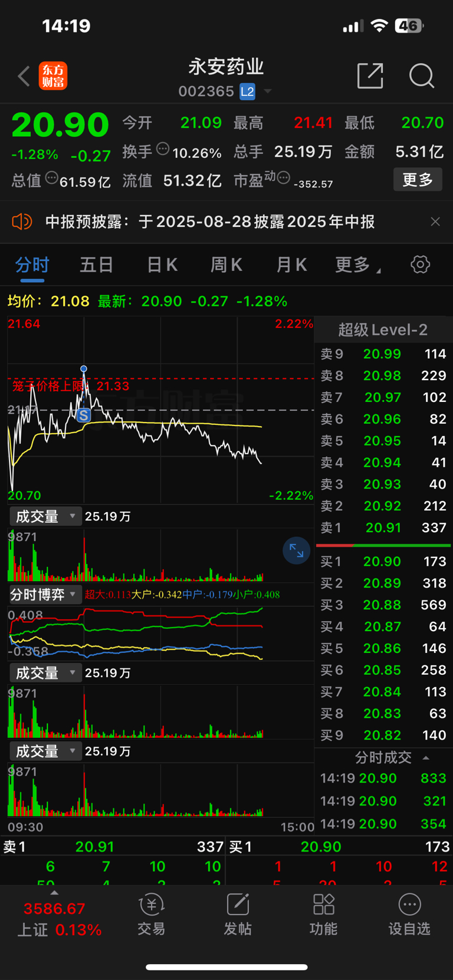Select the 卖5 20.95 order row
The image size is (453, 980).
pyautogui.click(x=383, y=441)
